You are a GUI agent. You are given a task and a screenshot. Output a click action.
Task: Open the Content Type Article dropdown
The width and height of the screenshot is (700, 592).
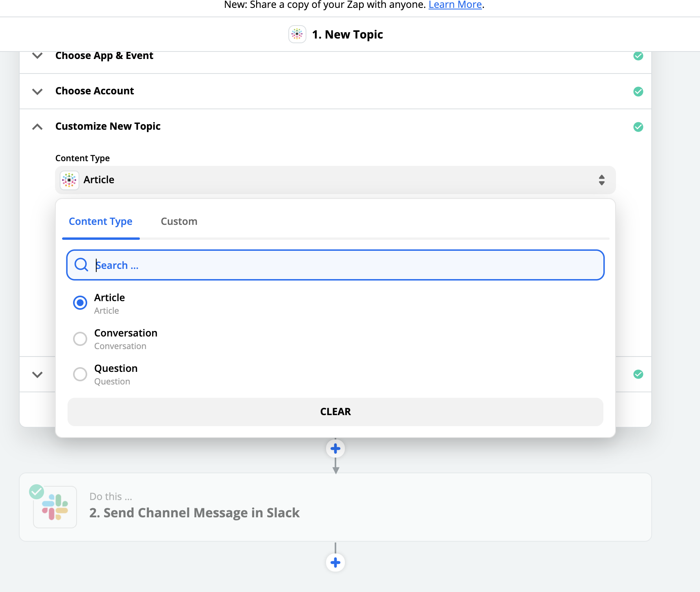pyautogui.click(x=335, y=180)
